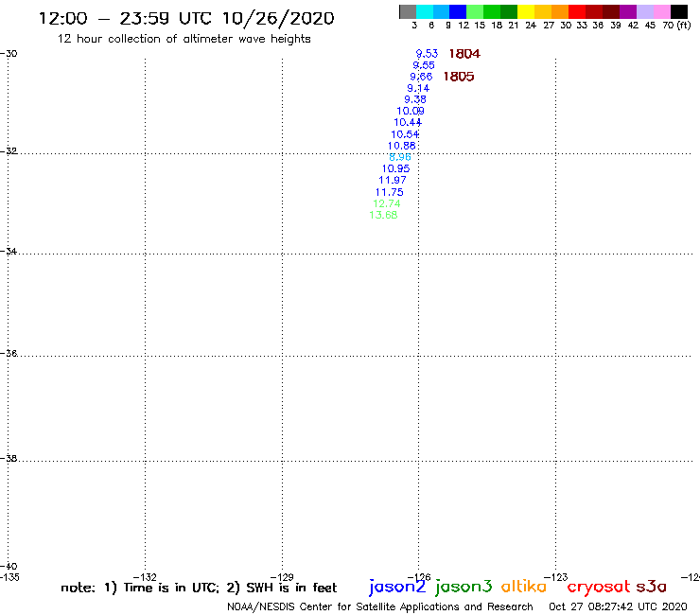
Task: Click the Oct 27 08:27:42 timestamp
Action: pos(618,607)
